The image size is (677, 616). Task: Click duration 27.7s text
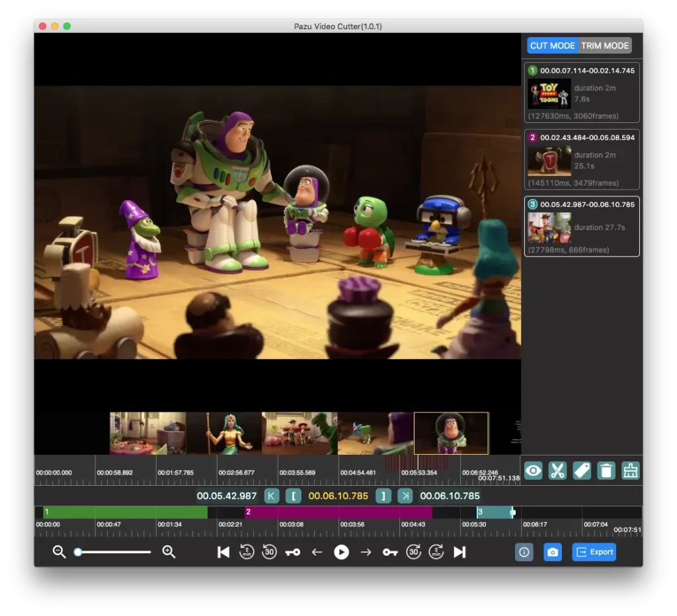(x=599, y=227)
